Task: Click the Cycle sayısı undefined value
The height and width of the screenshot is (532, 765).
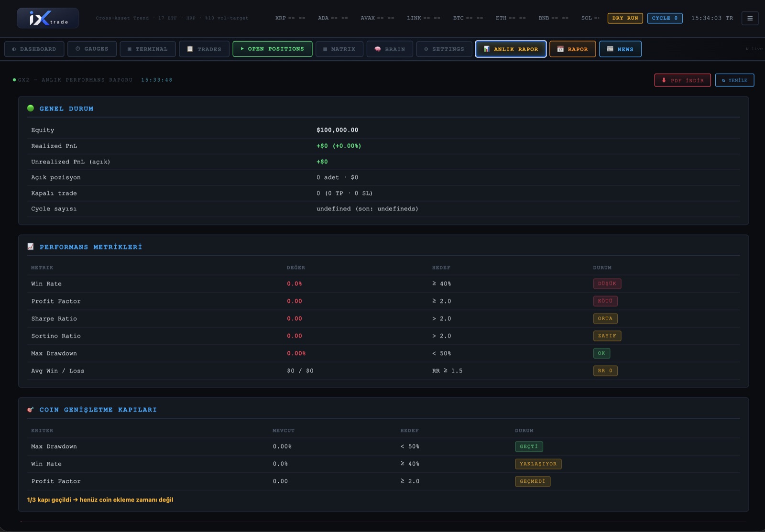Action: click(x=367, y=209)
